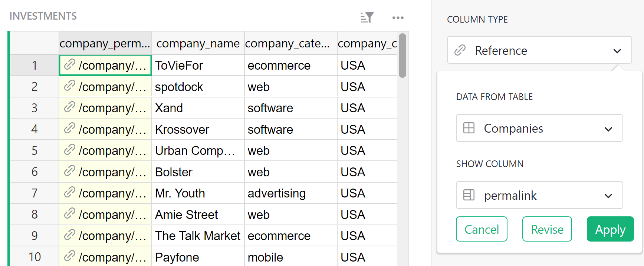This screenshot has width=644, height=266.
Task: Click the Revise button
Action: pos(547,229)
